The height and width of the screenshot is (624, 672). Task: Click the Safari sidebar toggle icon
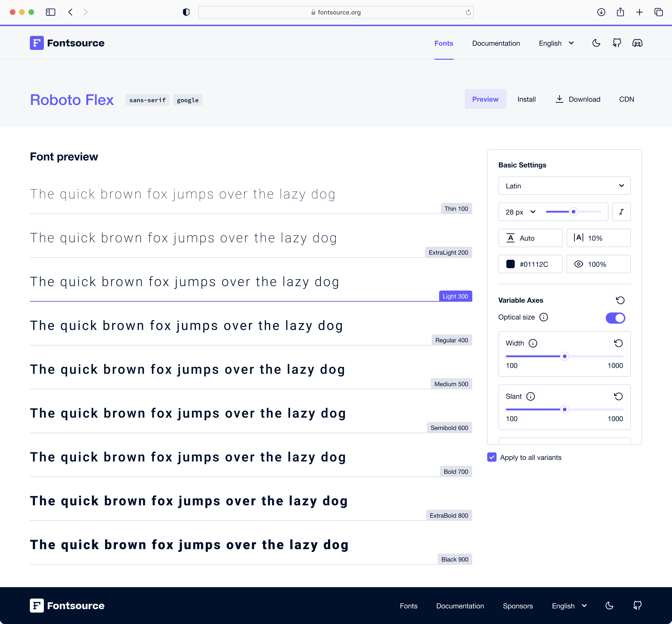tap(51, 12)
